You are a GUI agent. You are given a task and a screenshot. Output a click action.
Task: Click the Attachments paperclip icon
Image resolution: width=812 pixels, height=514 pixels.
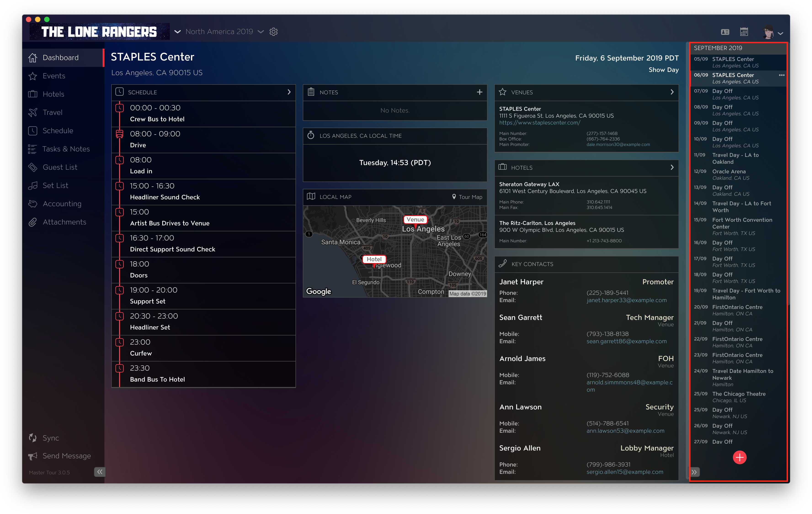[33, 222]
